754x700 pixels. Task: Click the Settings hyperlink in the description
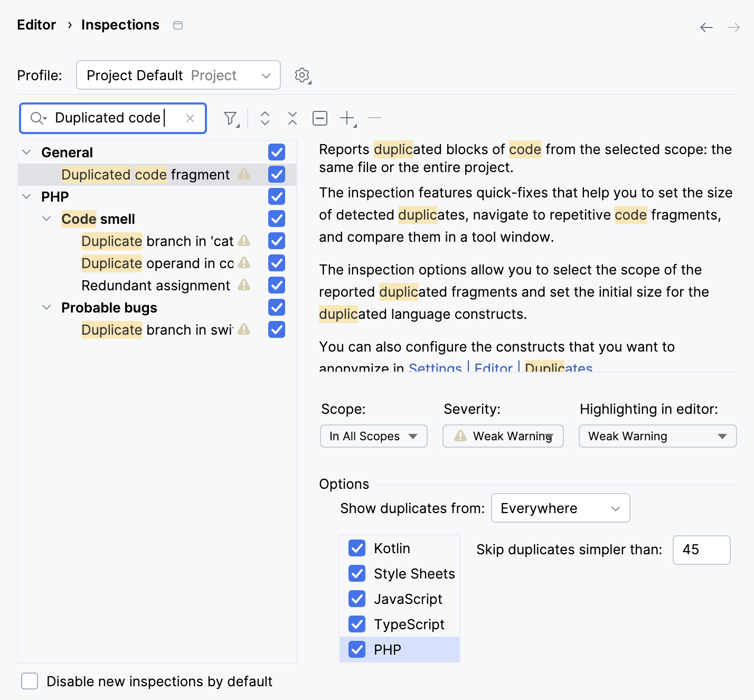tap(435, 368)
